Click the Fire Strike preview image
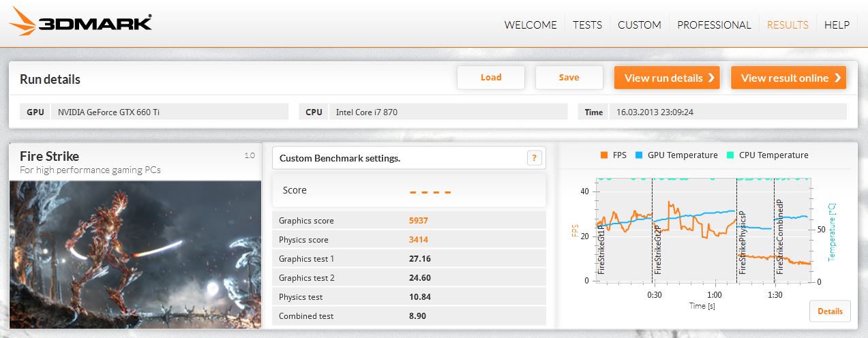Image resolution: width=868 pixels, height=338 pixels. pyautogui.click(x=135, y=254)
